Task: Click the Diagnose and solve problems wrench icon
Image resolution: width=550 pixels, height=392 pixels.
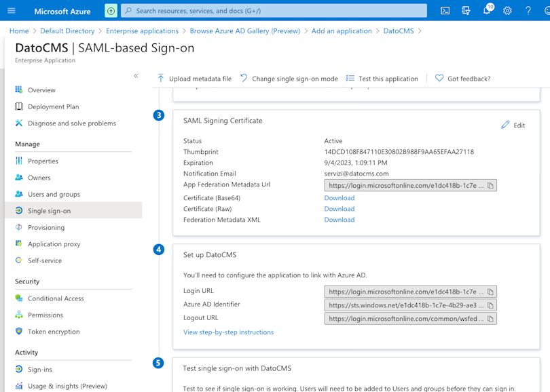Action: (19, 123)
